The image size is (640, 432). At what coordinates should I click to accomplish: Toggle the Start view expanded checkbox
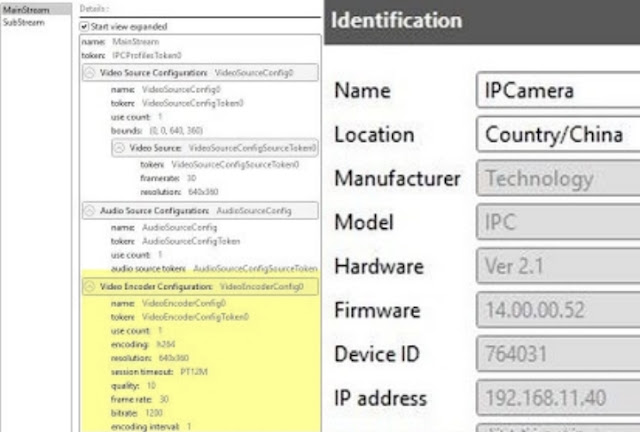[x=84, y=27]
